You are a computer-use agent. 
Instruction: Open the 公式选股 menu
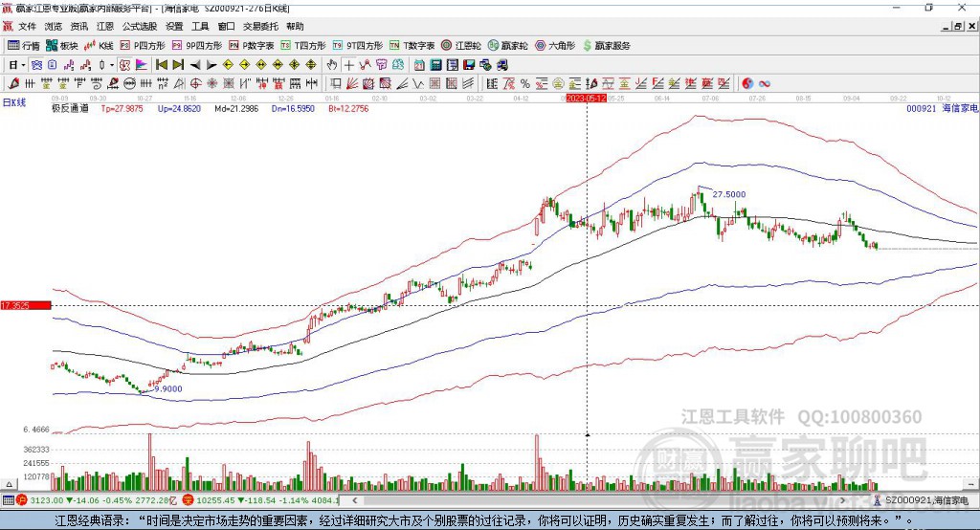point(140,26)
